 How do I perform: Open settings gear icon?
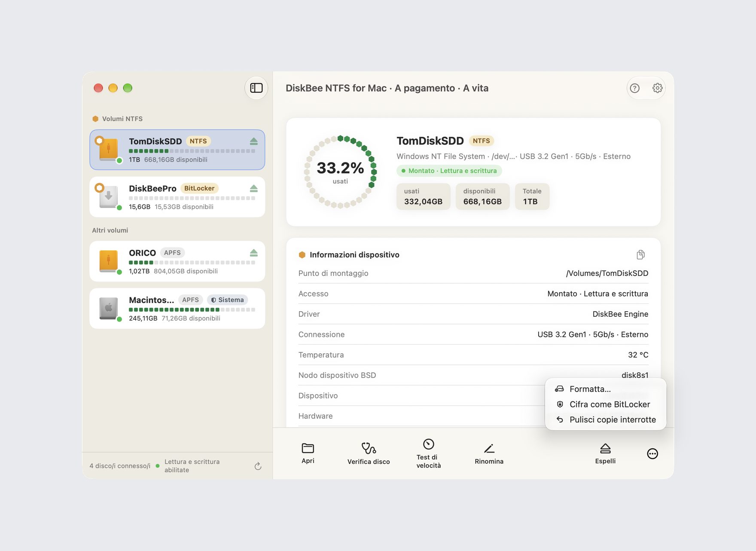point(657,88)
